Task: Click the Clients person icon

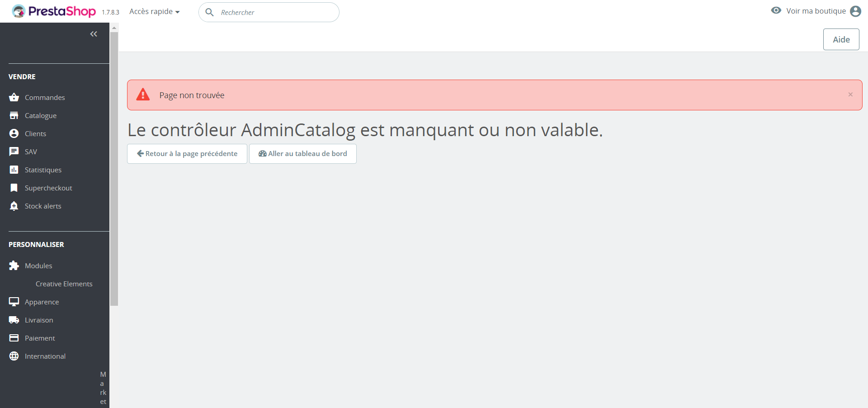Action: pos(14,133)
